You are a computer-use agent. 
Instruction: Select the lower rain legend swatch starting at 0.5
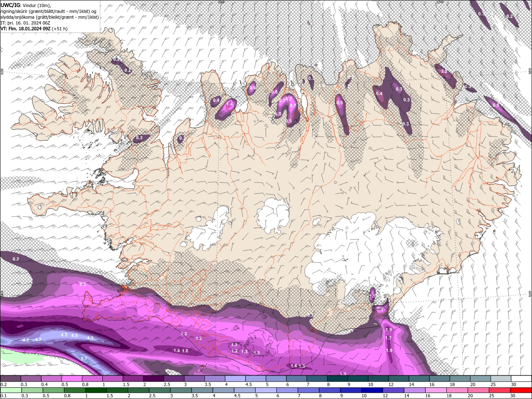click(53, 390)
